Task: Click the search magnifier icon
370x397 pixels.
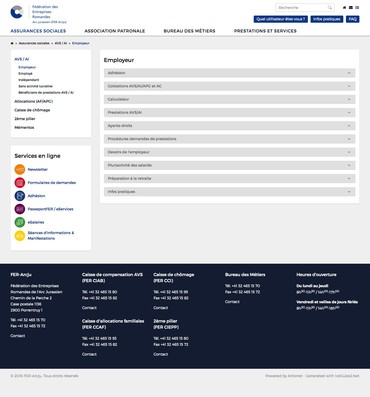Action: pos(330,7)
